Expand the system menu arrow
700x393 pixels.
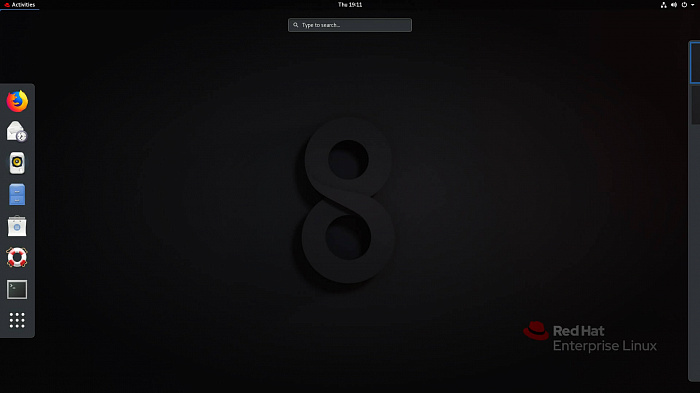(692, 4)
